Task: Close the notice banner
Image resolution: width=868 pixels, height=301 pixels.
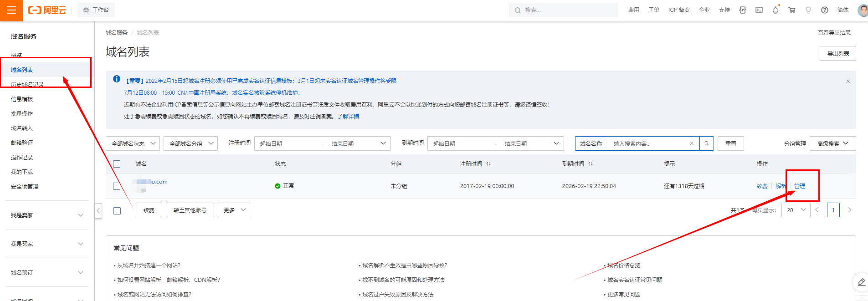Action: [x=848, y=81]
